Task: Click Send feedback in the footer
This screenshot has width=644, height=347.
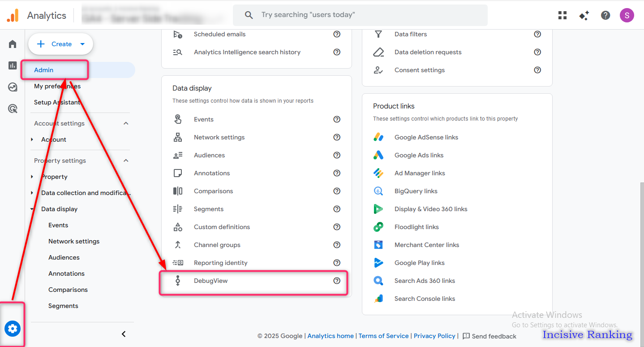Action: click(489, 336)
